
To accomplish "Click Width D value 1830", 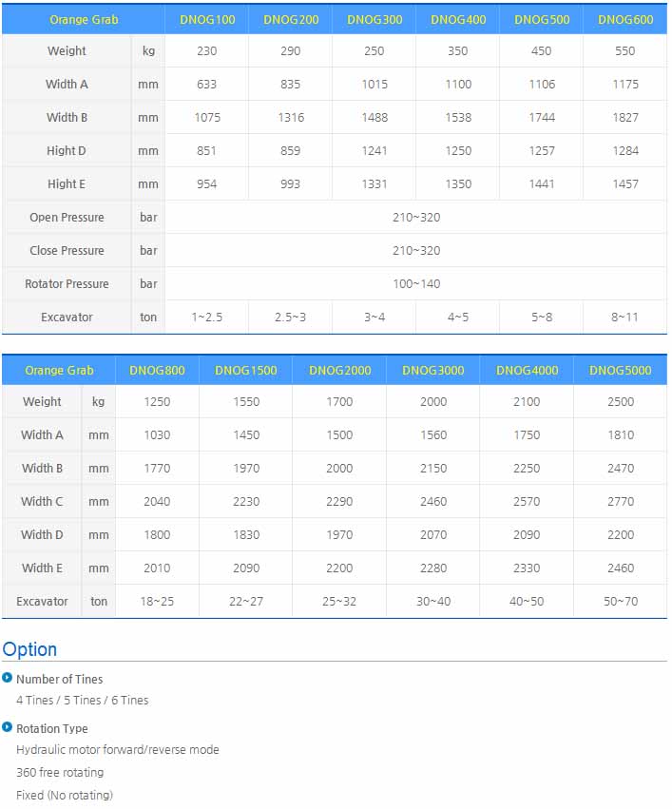I will [x=246, y=535].
